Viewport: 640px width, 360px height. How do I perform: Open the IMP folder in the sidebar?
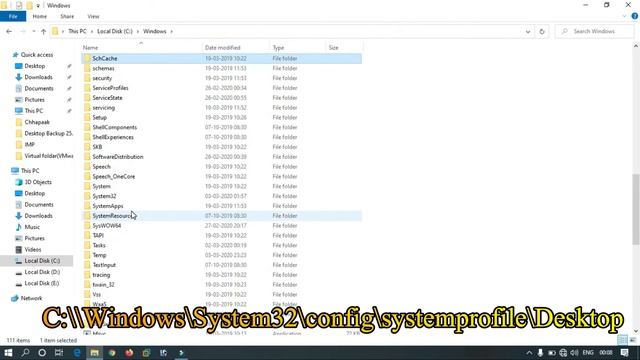[29, 144]
